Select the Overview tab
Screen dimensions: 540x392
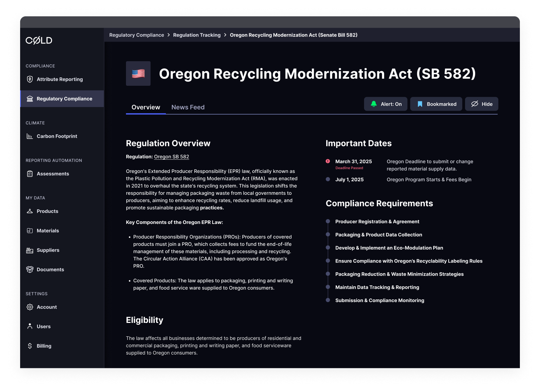tap(145, 107)
